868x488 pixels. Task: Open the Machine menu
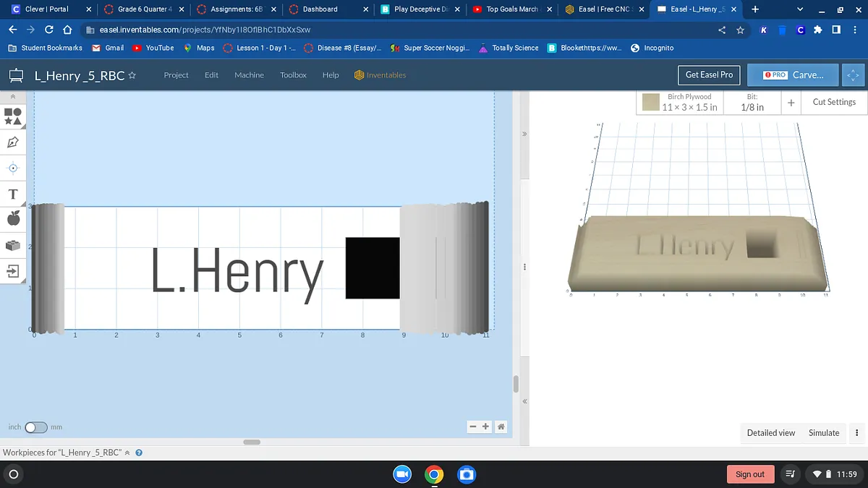coord(249,75)
